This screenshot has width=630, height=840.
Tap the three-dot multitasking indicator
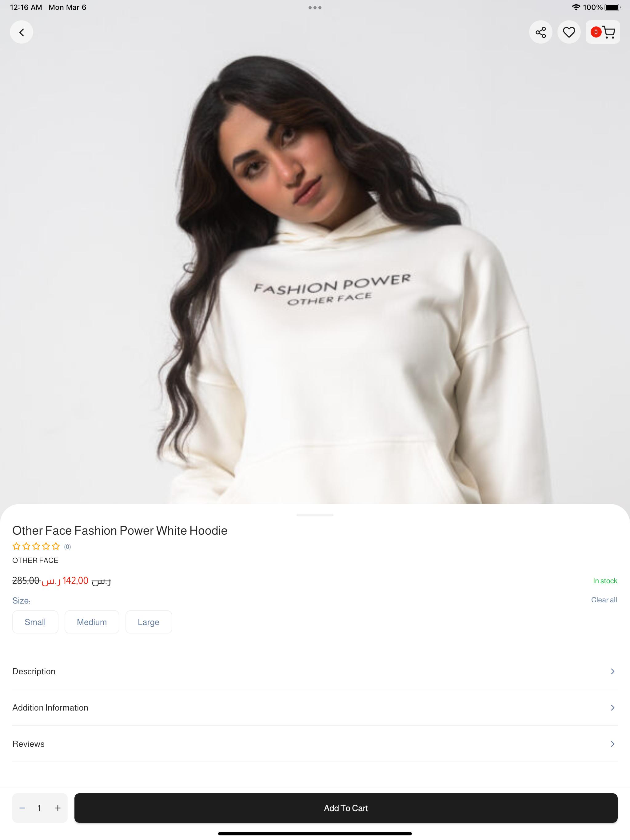click(x=315, y=8)
